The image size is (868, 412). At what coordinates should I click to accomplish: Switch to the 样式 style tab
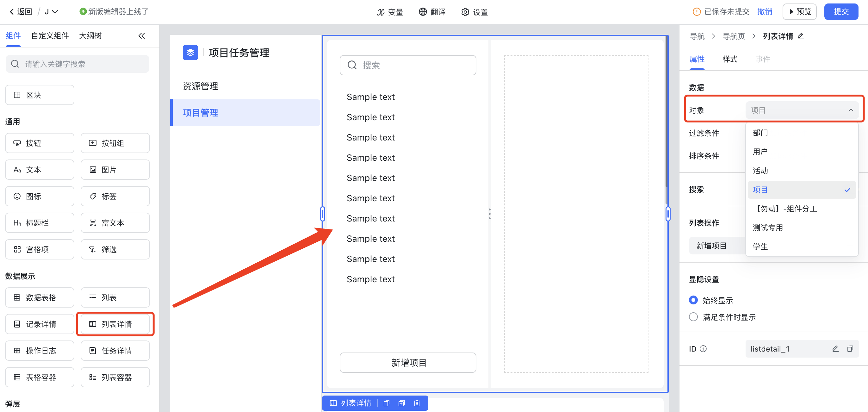(730, 59)
